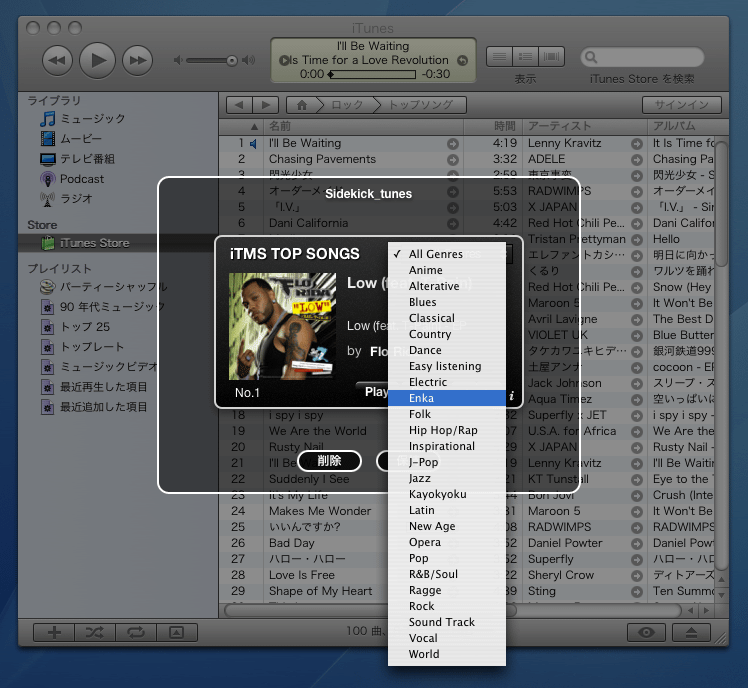Click the eject disc icon
Viewport: 748px width, 688px height.
point(691,632)
